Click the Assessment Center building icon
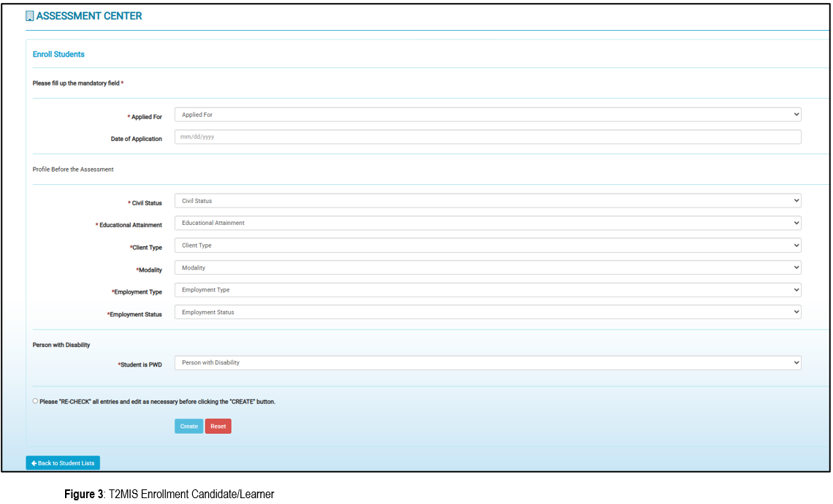Image resolution: width=833 pixels, height=504 pixels. (x=29, y=16)
